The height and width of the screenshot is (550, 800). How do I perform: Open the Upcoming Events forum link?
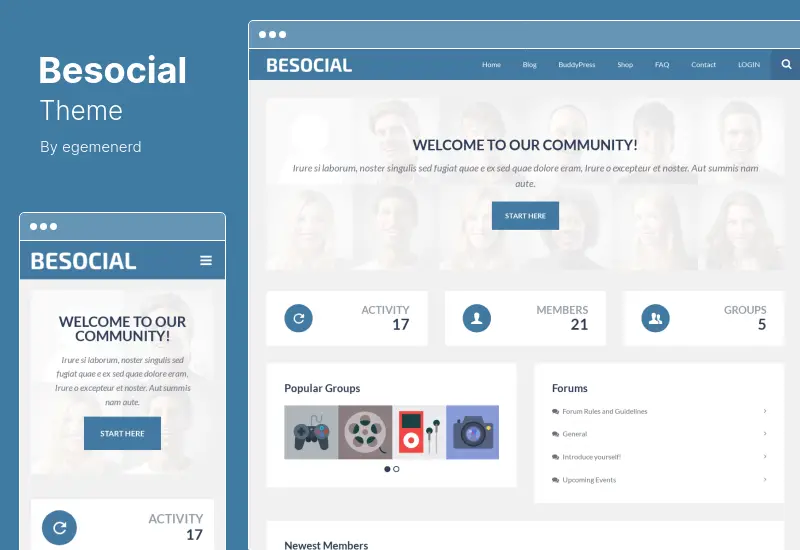pyautogui.click(x=589, y=480)
